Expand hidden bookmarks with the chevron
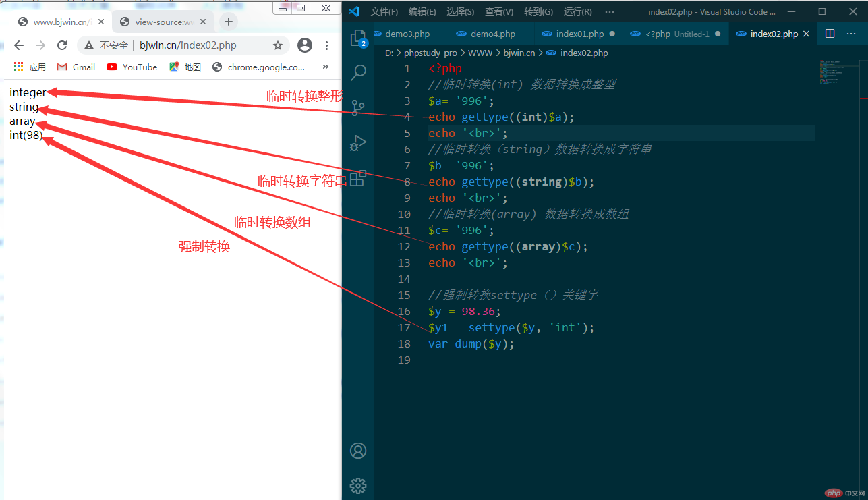 [324, 67]
